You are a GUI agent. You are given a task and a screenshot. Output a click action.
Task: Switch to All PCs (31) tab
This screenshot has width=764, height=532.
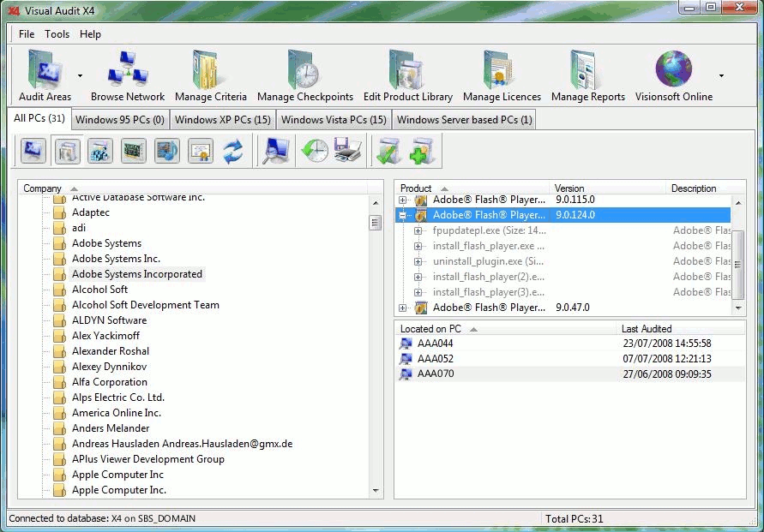pos(39,118)
